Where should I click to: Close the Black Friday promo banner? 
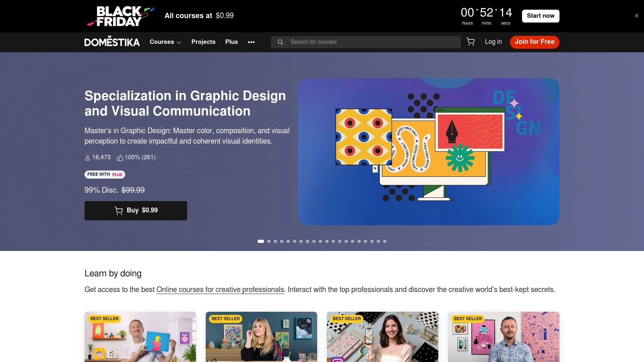point(636,16)
